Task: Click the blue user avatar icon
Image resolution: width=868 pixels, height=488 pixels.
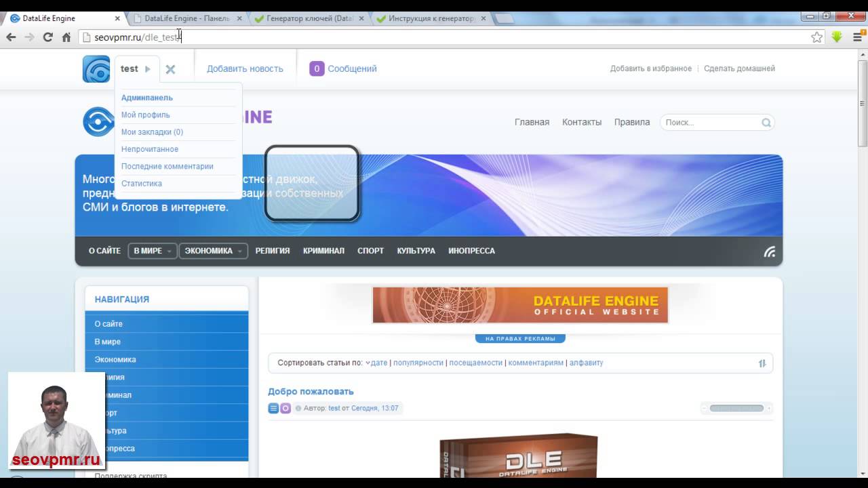Action: [96, 68]
